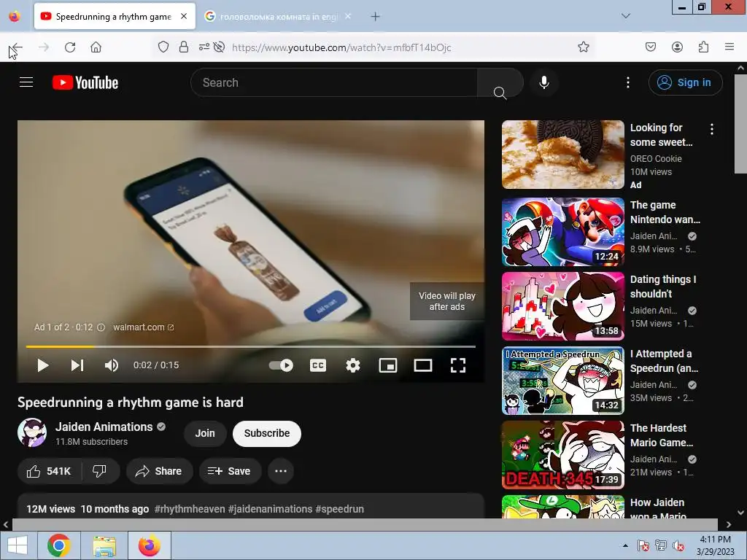Screen dimensions: 747x560
Task: Open the Firefox account icon
Action: pyautogui.click(x=677, y=47)
